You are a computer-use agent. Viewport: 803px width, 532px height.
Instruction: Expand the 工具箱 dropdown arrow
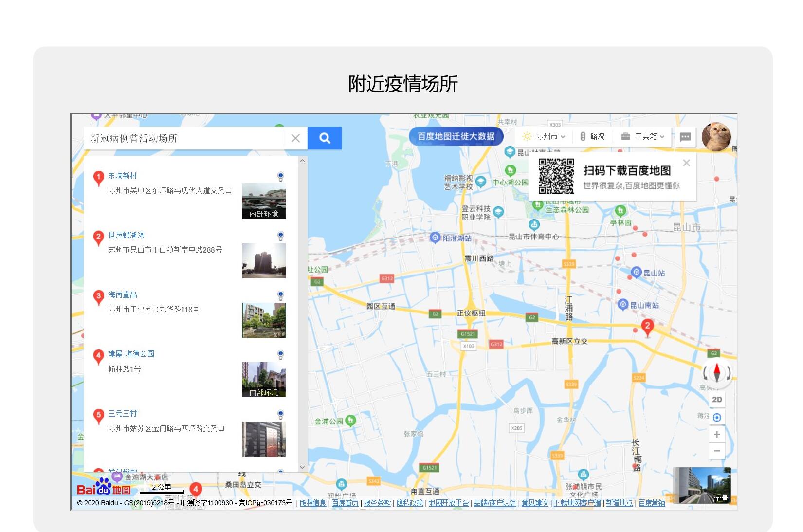(x=661, y=136)
